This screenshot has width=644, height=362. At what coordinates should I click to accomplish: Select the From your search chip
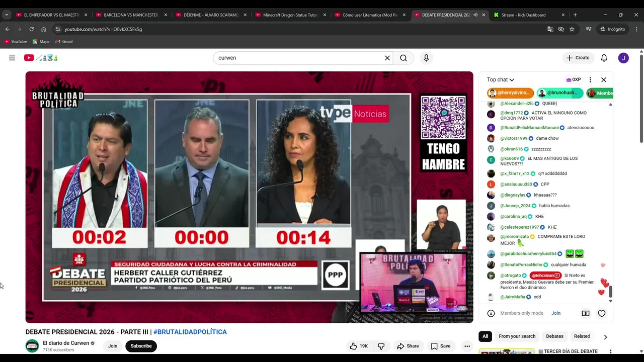click(517, 336)
